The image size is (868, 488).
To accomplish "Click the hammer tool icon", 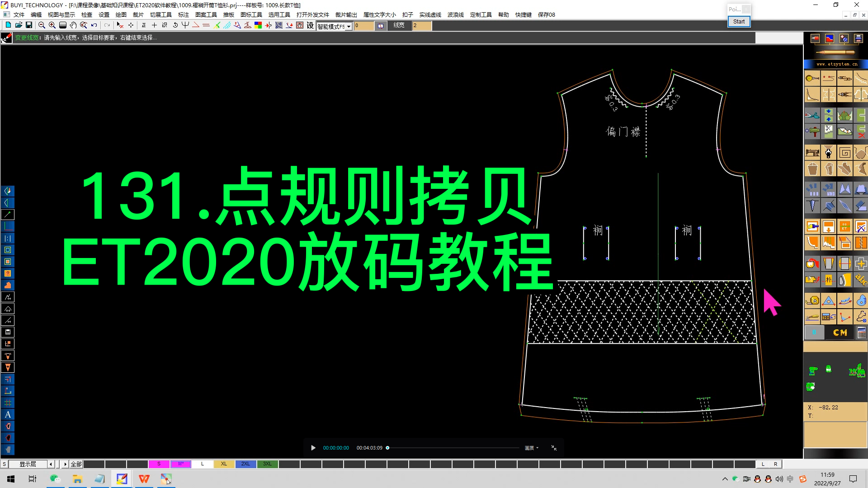I will [812, 132].
